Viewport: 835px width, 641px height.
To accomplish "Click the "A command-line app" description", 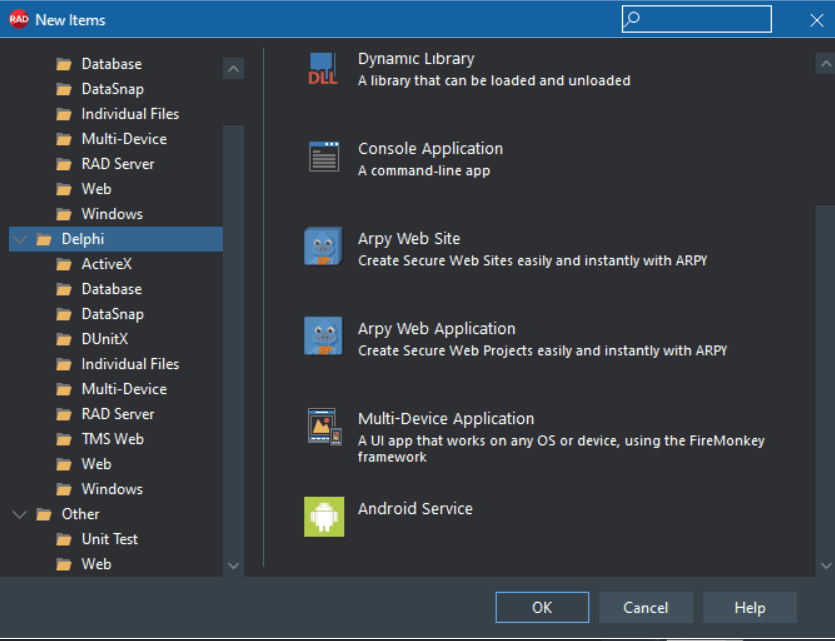I will click(x=424, y=171).
